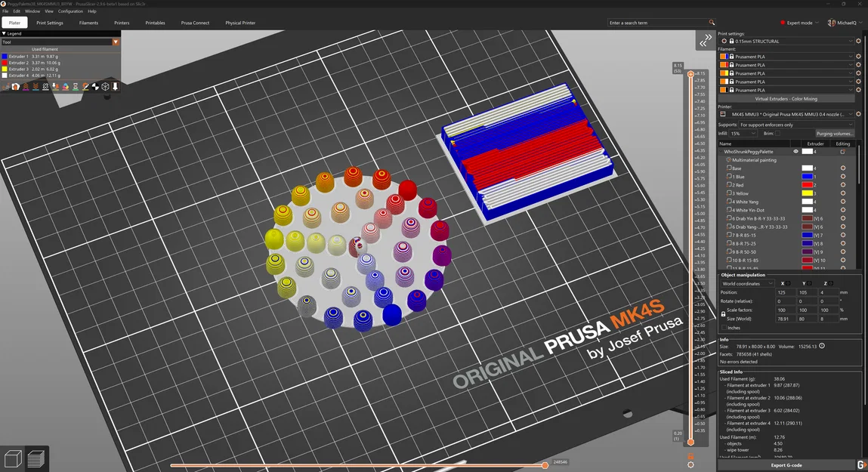Open the Prusa Connect tab
The width and height of the screenshot is (868, 472).
click(195, 23)
